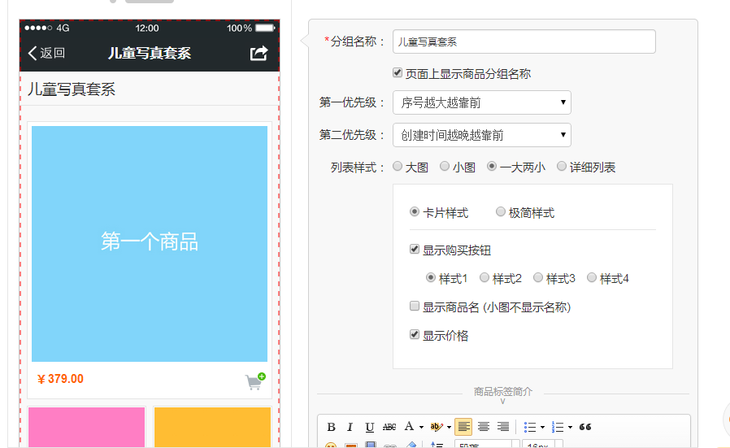Apply underline formatting in the editor
This screenshot has width=730, height=448.
369,427
